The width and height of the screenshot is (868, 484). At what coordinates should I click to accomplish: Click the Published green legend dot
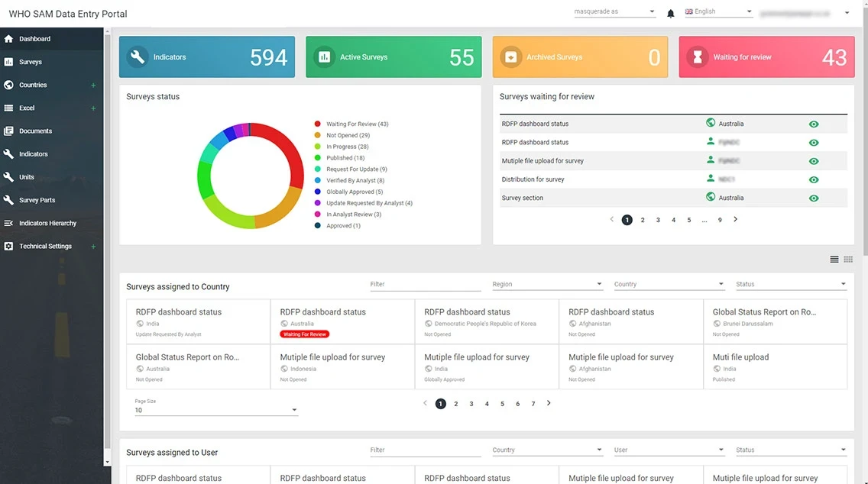click(x=317, y=158)
